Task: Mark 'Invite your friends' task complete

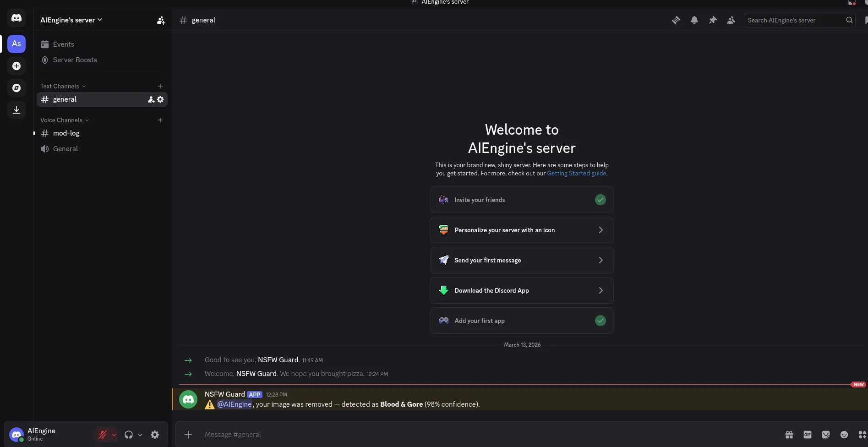Action: coord(601,200)
